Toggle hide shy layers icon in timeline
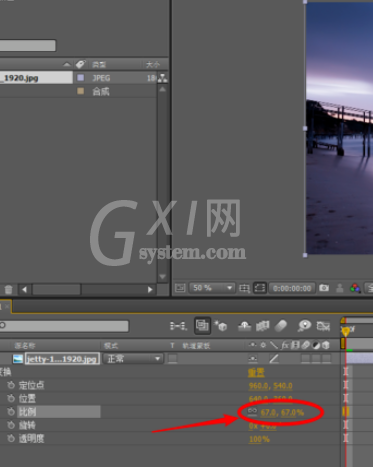The image size is (373, 467). point(244,326)
